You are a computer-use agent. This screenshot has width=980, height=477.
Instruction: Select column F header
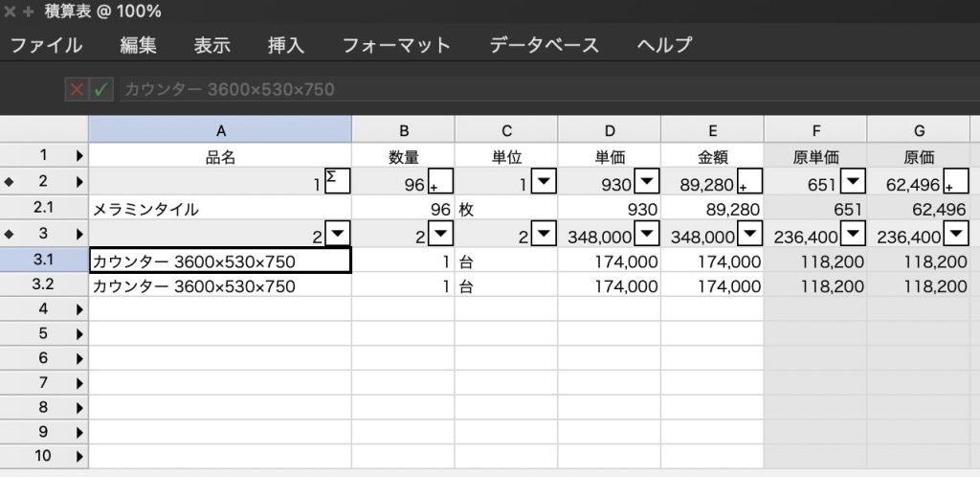tap(815, 130)
